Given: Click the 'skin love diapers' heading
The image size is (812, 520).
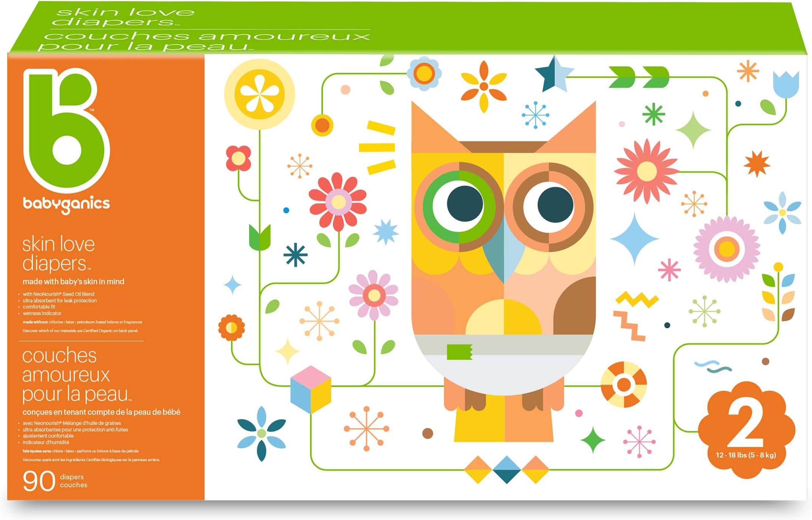Looking at the screenshot, I should 58,253.
